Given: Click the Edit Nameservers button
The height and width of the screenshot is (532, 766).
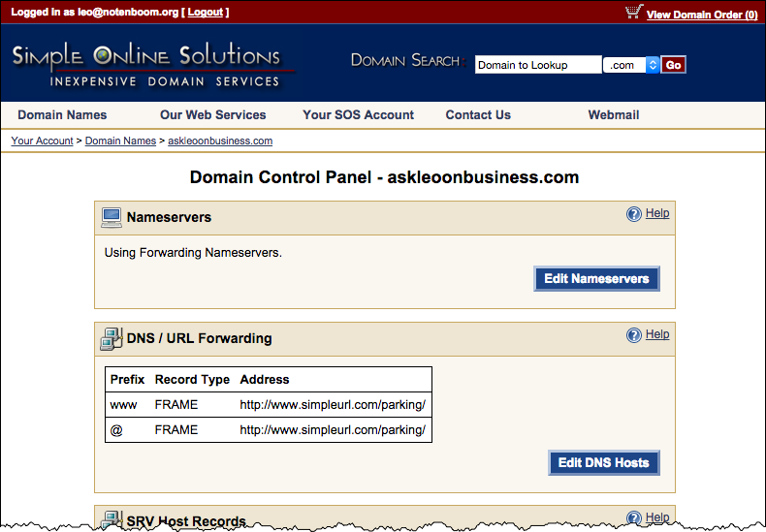Looking at the screenshot, I should click(596, 279).
